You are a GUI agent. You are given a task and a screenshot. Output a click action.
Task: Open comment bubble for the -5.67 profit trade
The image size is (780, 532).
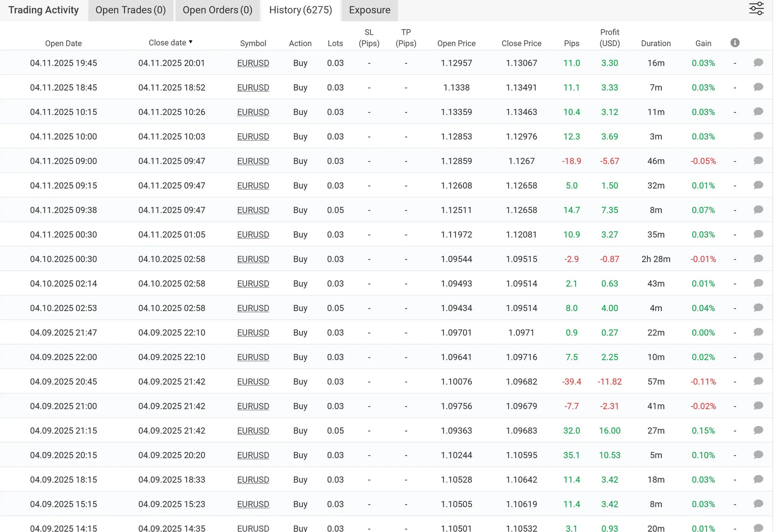pyautogui.click(x=758, y=160)
